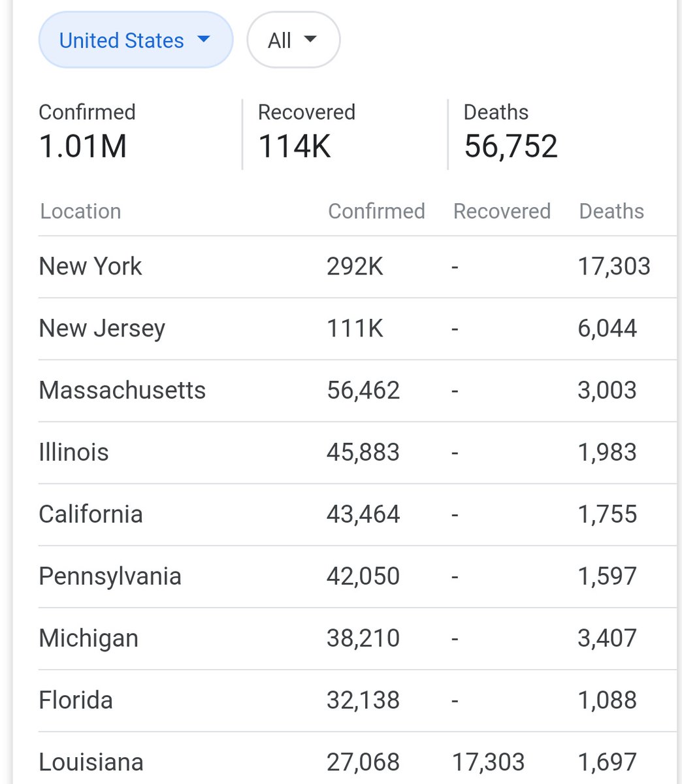Click the Florida location name
Screen dimensions: 682x784
(76, 700)
